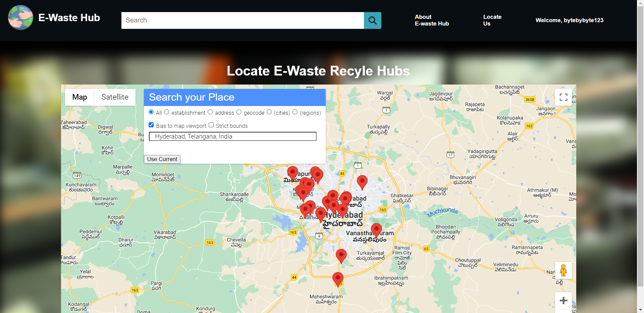Select the (cities) filter option

coord(269,112)
